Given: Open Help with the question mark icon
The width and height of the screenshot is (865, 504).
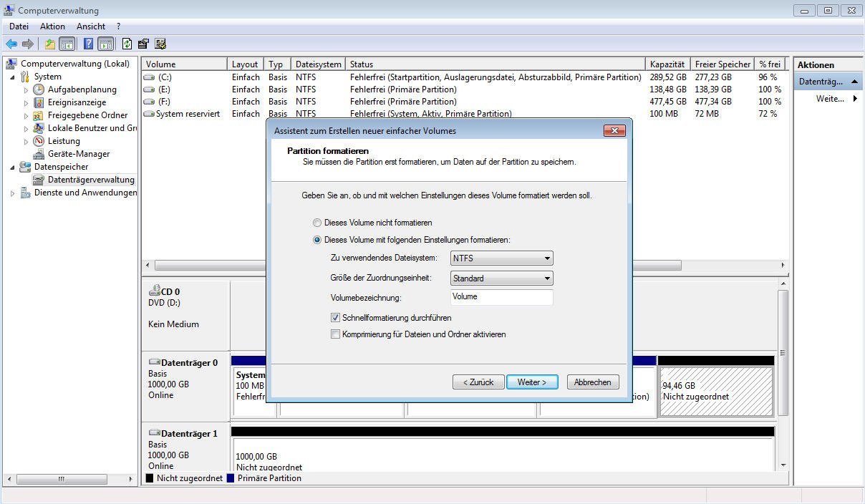Looking at the screenshot, I should tap(88, 44).
